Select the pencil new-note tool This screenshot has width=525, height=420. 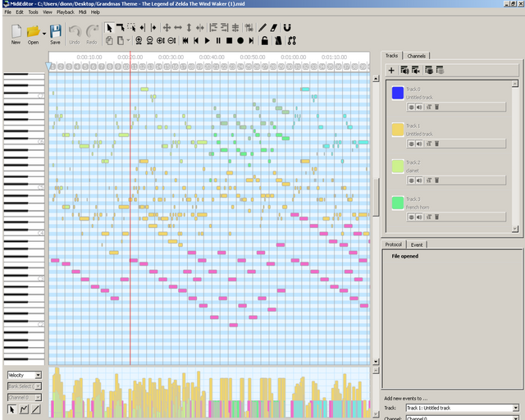pyautogui.click(x=262, y=27)
